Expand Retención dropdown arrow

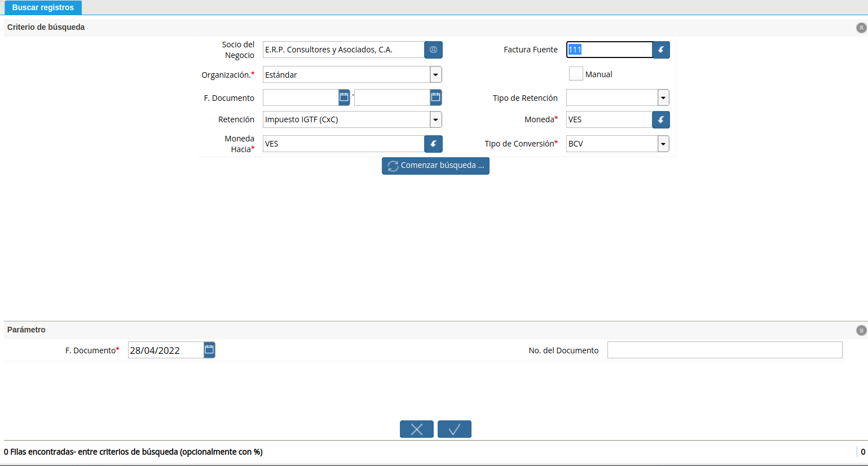(x=436, y=119)
